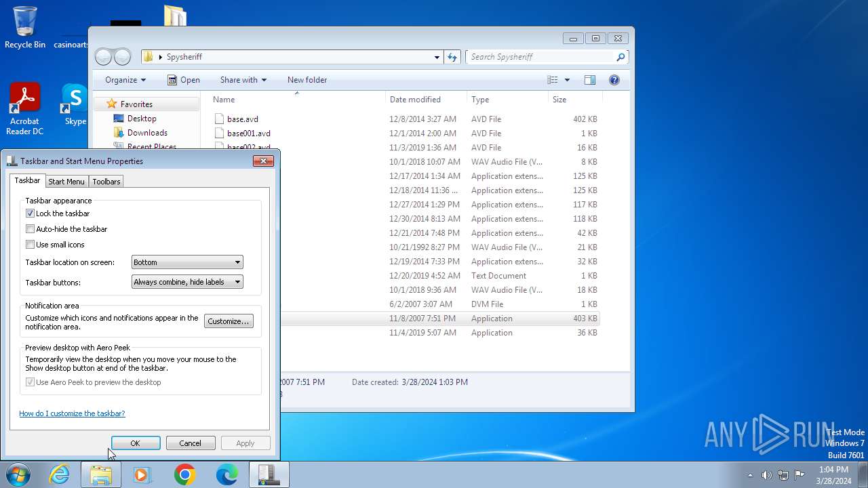Open Taskbar location on screen dropdown
Screen dimensions: 868x488
187,262
